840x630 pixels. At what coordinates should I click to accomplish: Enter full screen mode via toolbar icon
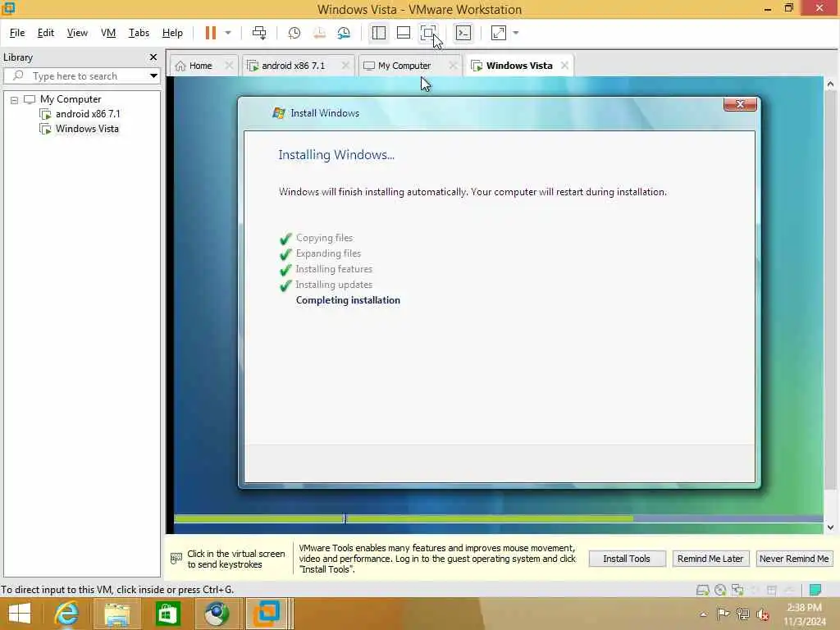click(428, 33)
